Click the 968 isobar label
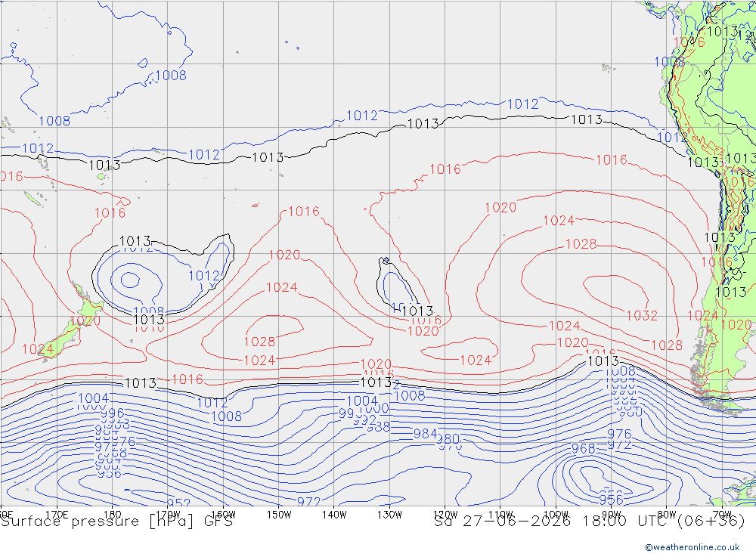The image size is (756, 554). click(584, 449)
